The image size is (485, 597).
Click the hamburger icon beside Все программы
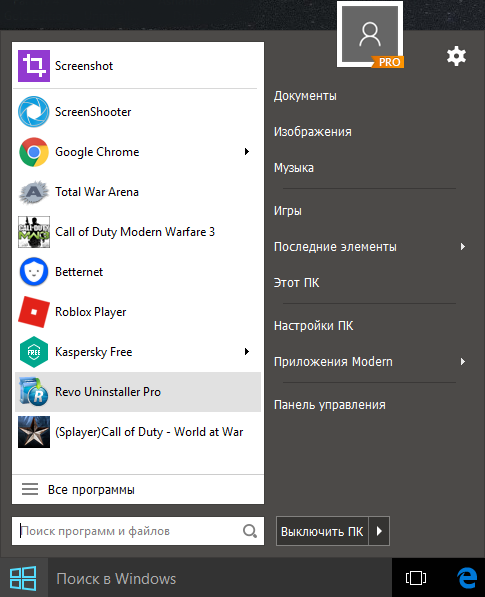pos(30,489)
